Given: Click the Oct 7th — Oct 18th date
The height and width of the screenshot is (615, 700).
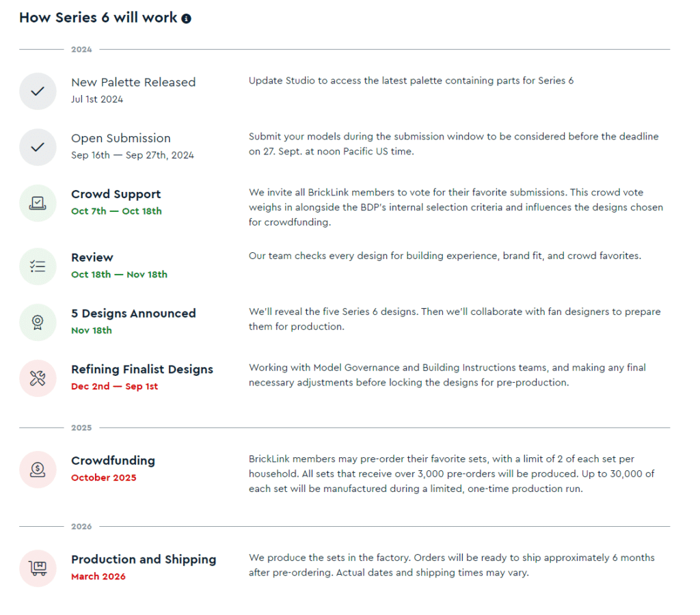Looking at the screenshot, I should pyautogui.click(x=116, y=211).
